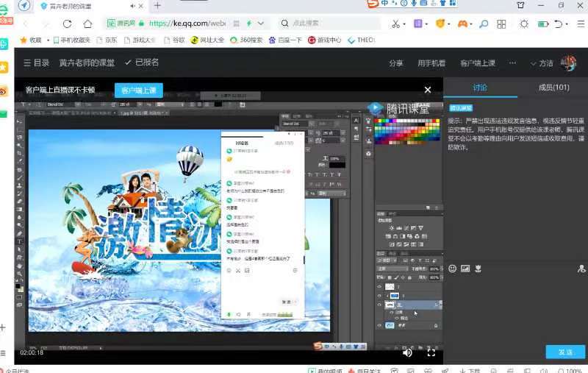Click the browser address bar URL
This screenshot has height=373, width=588.
tap(191, 24)
